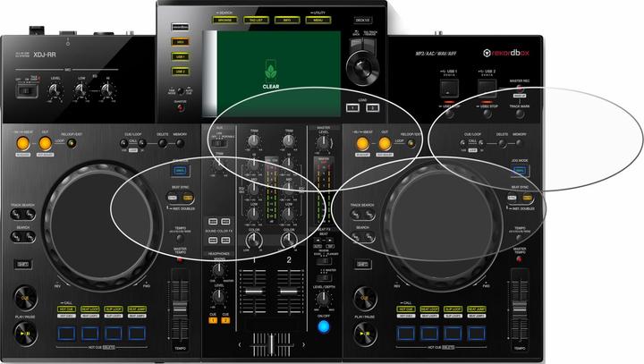Load the track to deck 1
644x364 pixels.
pyautogui.click(x=352, y=107)
